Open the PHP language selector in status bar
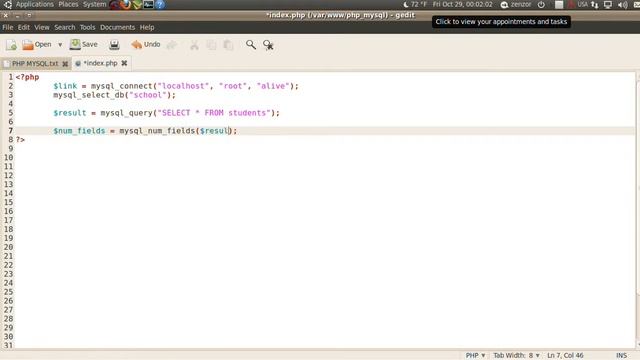This screenshot has width=640, height=360. click(476, 356)
